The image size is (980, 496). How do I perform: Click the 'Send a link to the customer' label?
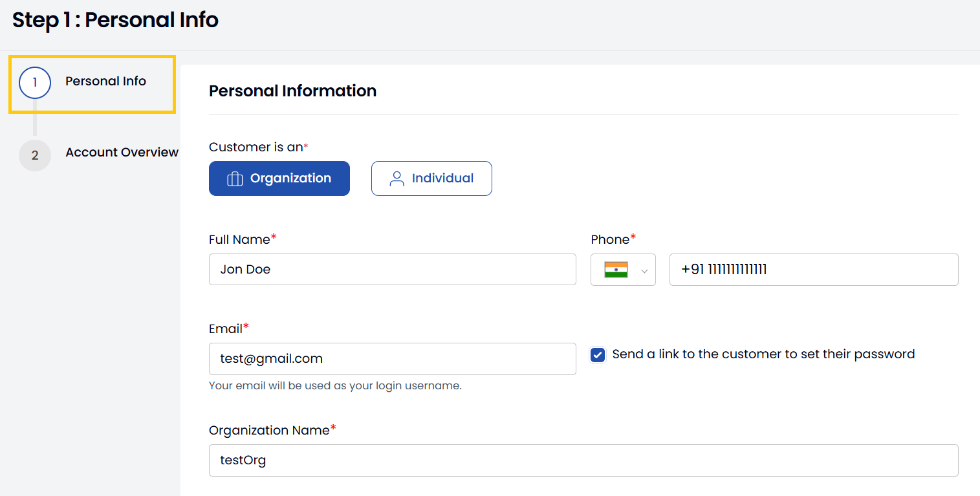point(763,354)
